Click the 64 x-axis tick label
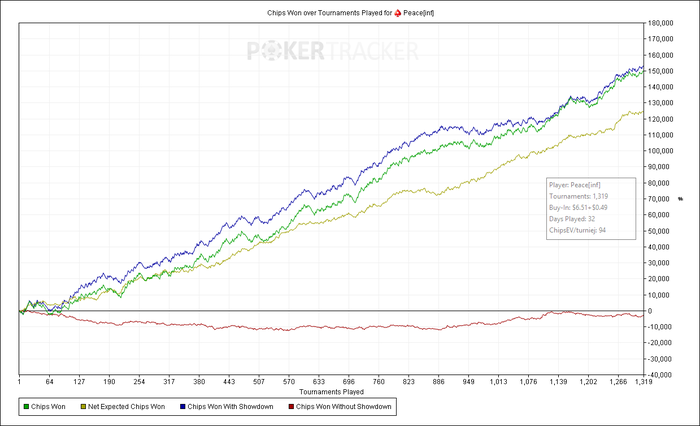 point(50,382)
